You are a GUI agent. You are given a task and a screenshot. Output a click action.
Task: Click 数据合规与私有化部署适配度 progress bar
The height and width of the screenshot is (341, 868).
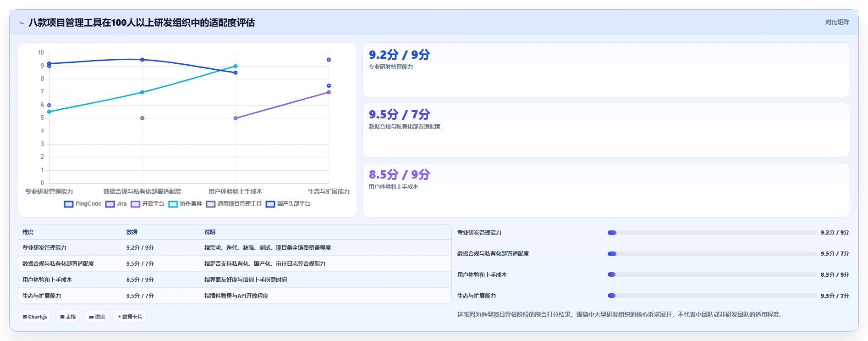coord(712,254)
